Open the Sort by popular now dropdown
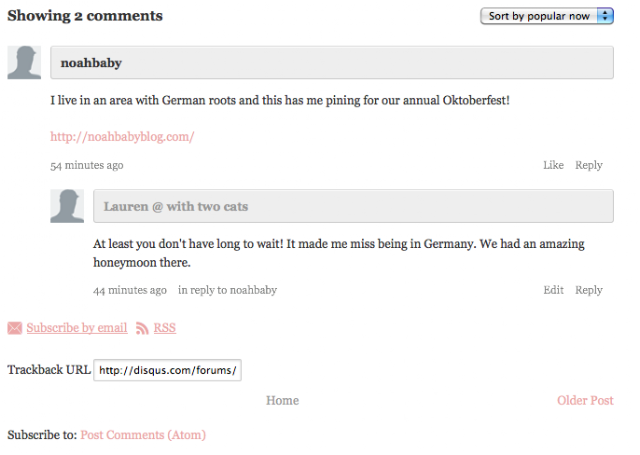The image size is (640, 455). 547,16
